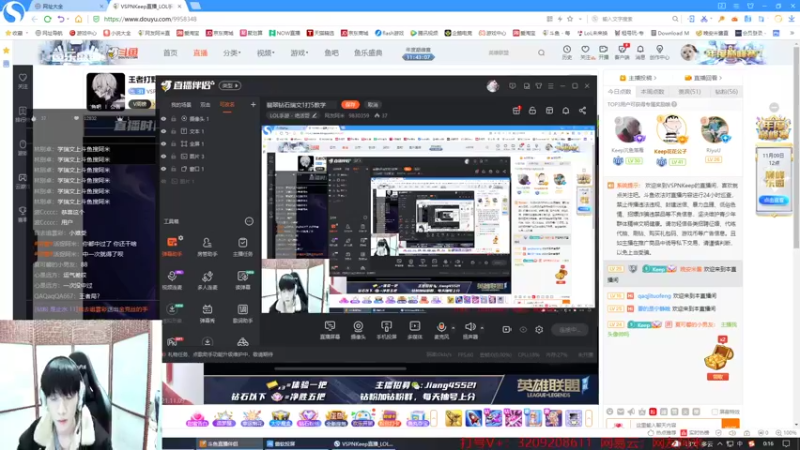The width and height of the screenshot is (800, 450).
Task: Click browser refresh button
Action: [x=47, y=19]
